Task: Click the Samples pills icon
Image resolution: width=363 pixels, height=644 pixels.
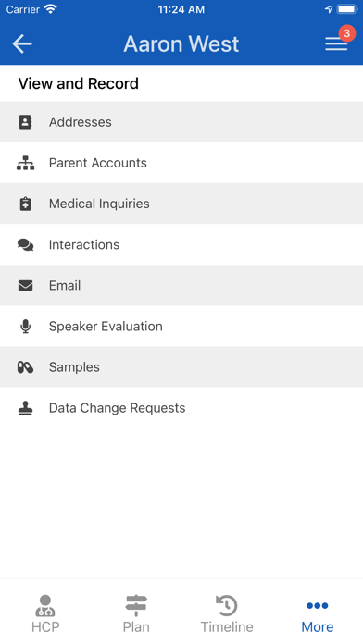Action: coord(26,367)
